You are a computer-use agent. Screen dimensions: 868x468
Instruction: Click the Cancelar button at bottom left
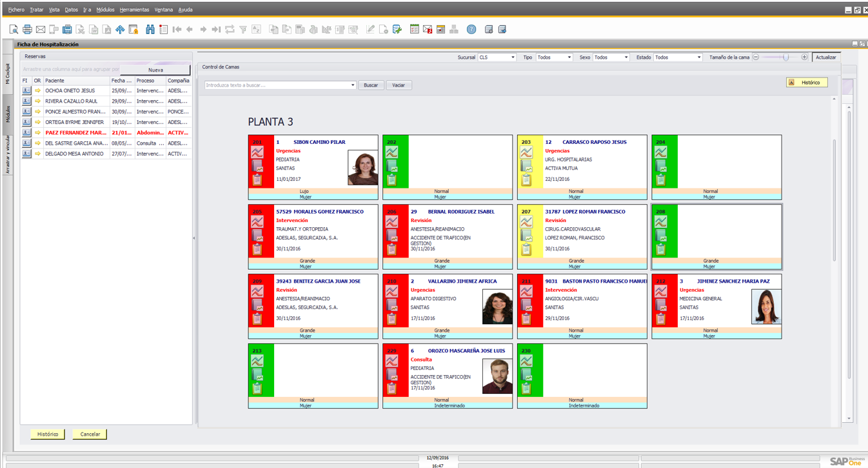89,434
